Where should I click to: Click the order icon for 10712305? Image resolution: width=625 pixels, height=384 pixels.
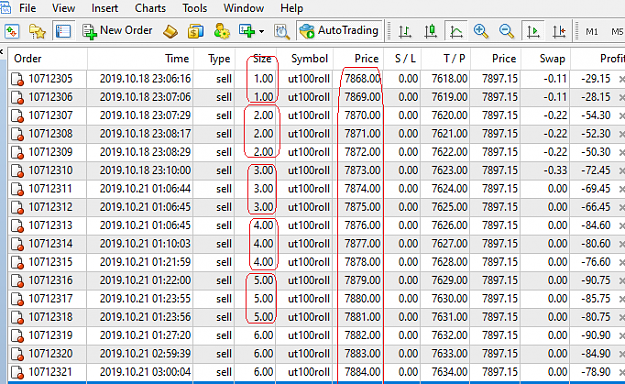17,79
